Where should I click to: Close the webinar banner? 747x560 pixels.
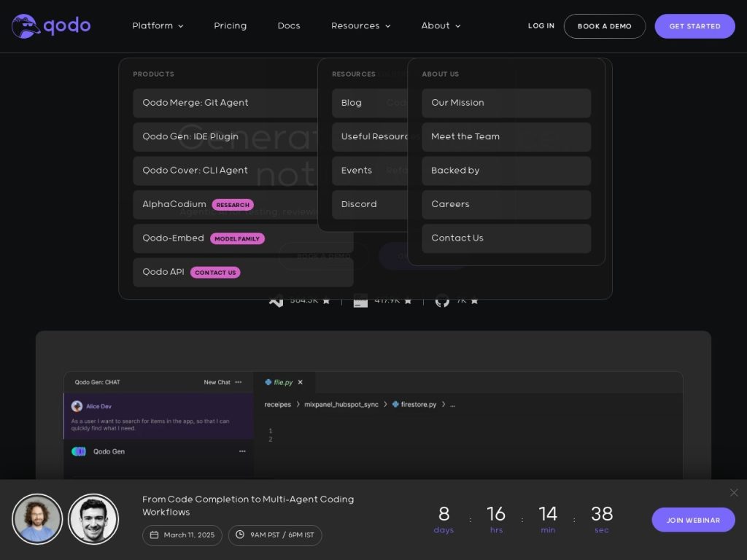734,492
